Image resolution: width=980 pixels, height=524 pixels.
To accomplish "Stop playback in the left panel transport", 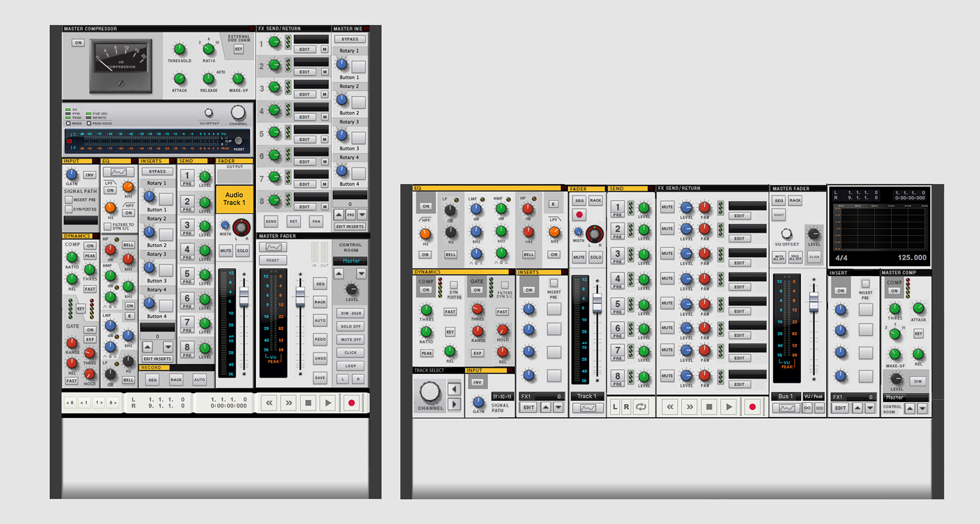I will coord(308,403).
